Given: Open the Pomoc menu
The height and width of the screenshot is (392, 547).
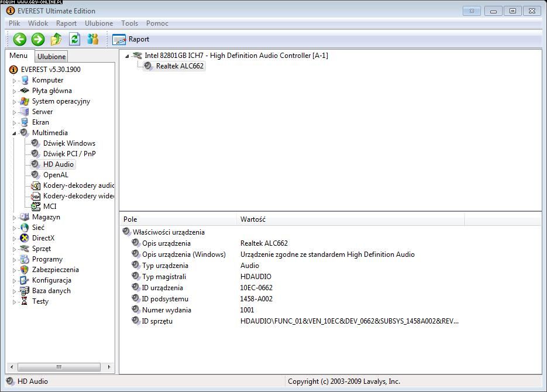Looking at the screenshot, I should pos(157,23).
